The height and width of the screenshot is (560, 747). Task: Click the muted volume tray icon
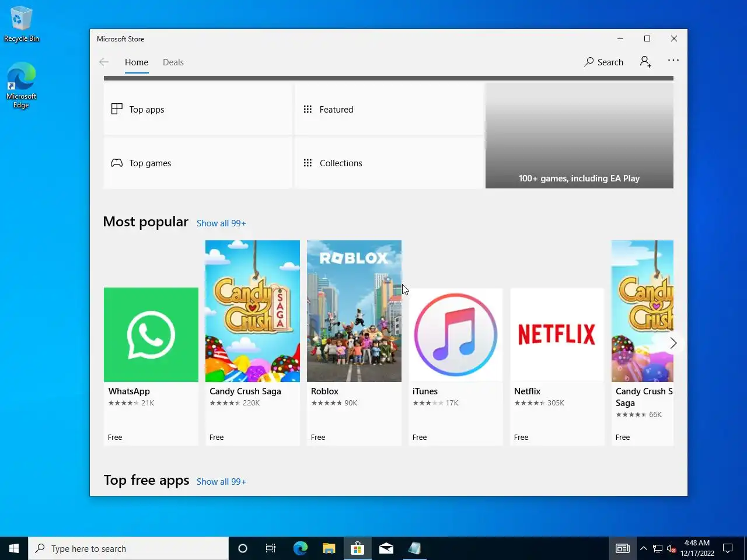pos(671,548)
